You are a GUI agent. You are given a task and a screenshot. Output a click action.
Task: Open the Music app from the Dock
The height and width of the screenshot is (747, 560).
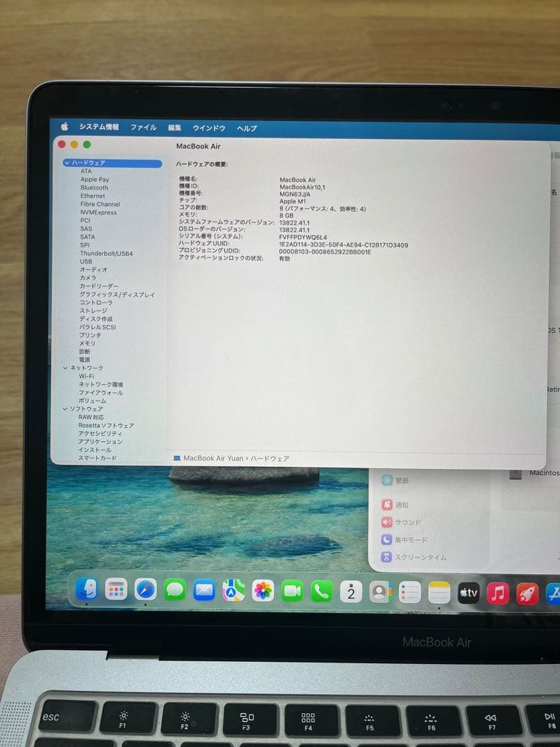[x=498, y=593]
